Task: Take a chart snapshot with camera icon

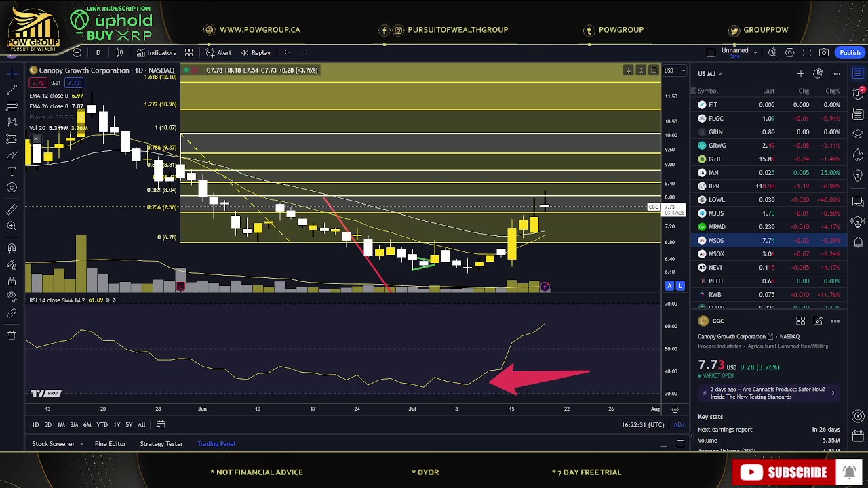Action: pyautogui.click(x=824, y=52)
